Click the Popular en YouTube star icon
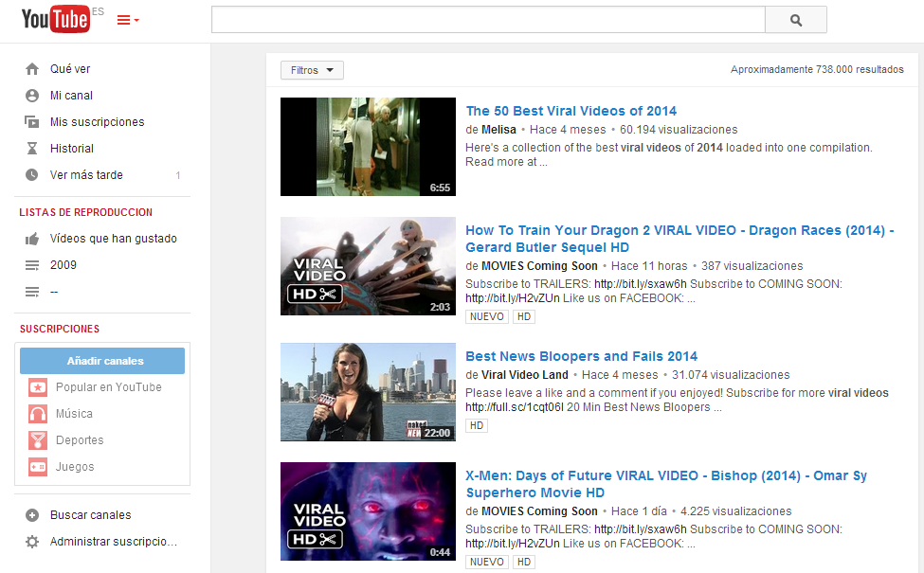The width and height of the screenshot is (924, 573). coord(38,387)
